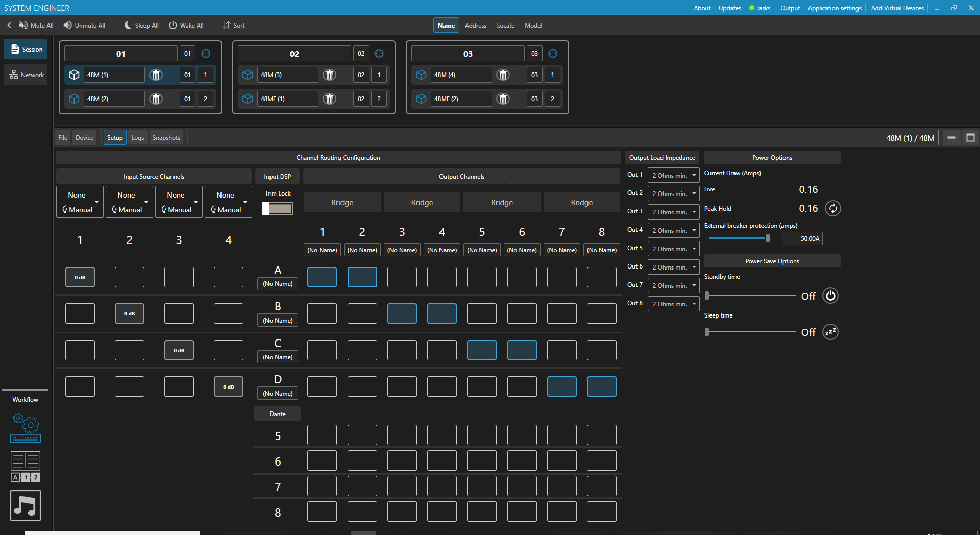The width and height of the screenshot is (980, 535).
Task: Click the Standby power icon button
Action: click(x=830, y=296)
